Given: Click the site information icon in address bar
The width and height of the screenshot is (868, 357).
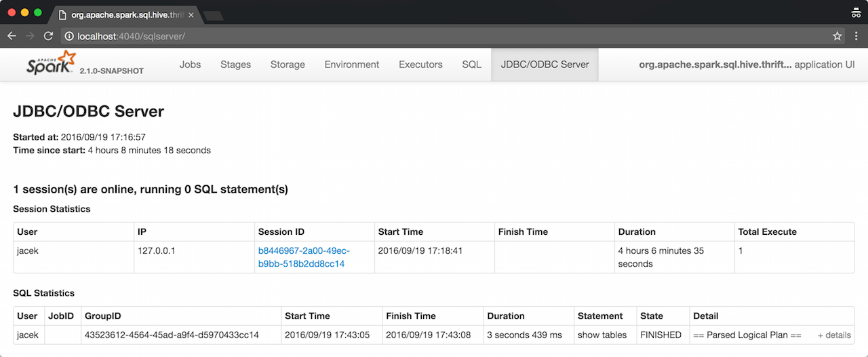Looking at the screenshot, I should tap(68, 36).
